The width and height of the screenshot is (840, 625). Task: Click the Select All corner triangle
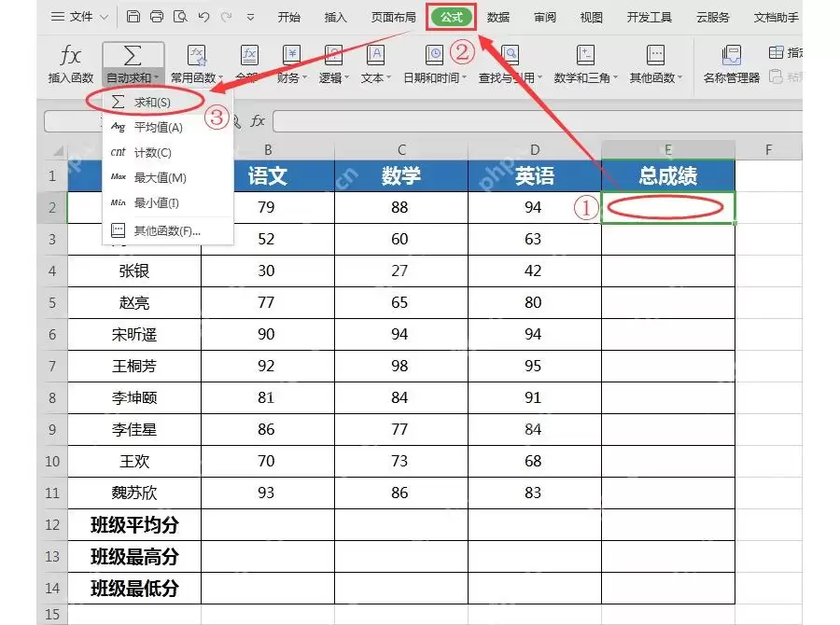pyautogui.click(x=58, y=150)
